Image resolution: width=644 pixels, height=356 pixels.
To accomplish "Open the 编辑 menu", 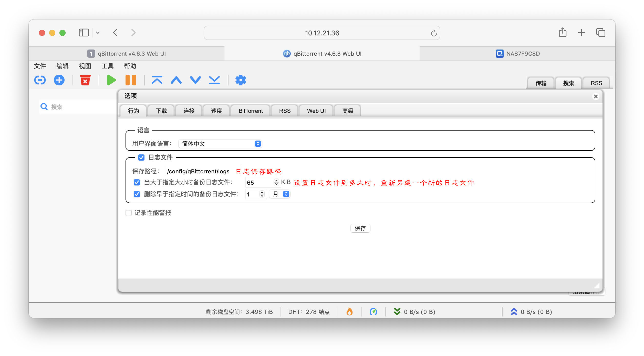I will click(63, 66).
